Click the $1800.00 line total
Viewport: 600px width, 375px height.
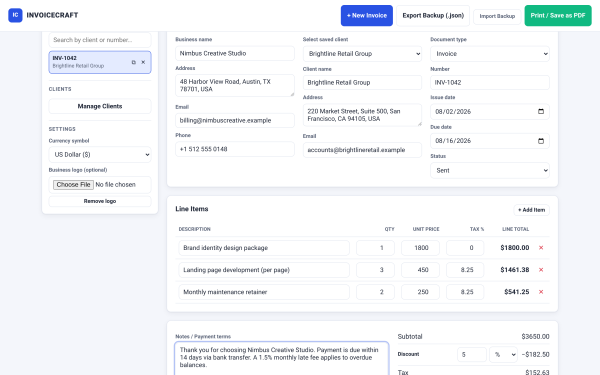pos(515,248)
